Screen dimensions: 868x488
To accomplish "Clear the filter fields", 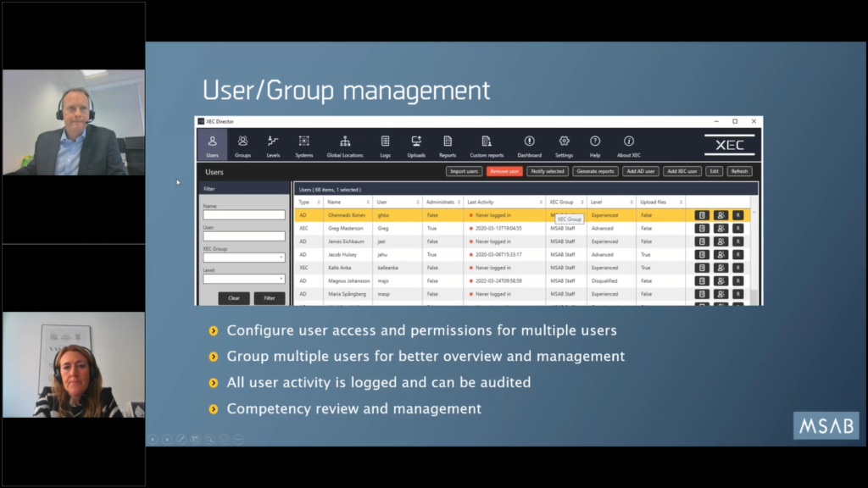I will pos(234,298).
